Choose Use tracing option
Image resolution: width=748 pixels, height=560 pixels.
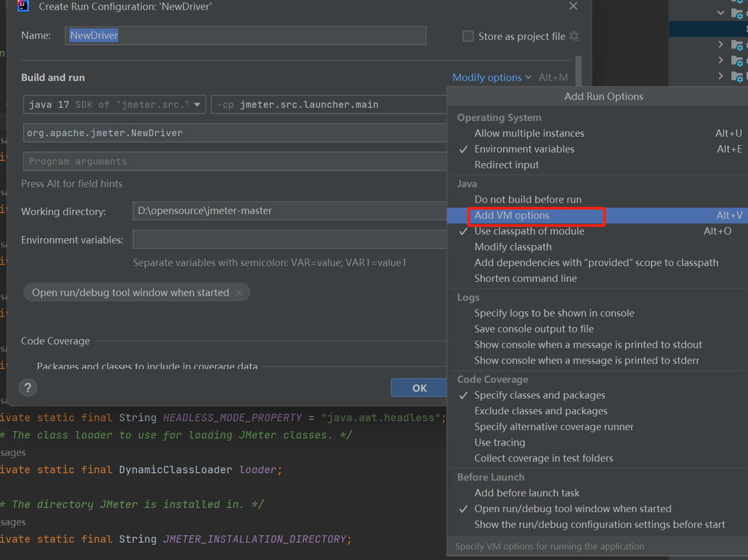click(x=597, y=443)
